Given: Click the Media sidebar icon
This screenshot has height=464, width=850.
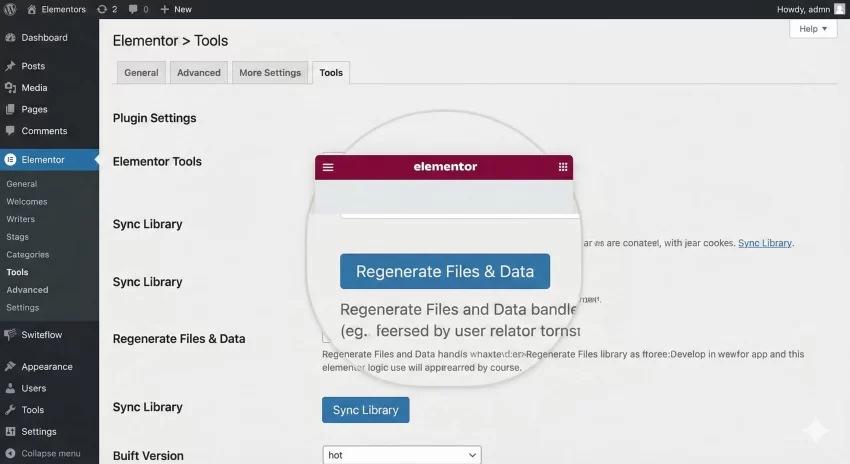Looking at the screenshot, I should tap(10, 88).
